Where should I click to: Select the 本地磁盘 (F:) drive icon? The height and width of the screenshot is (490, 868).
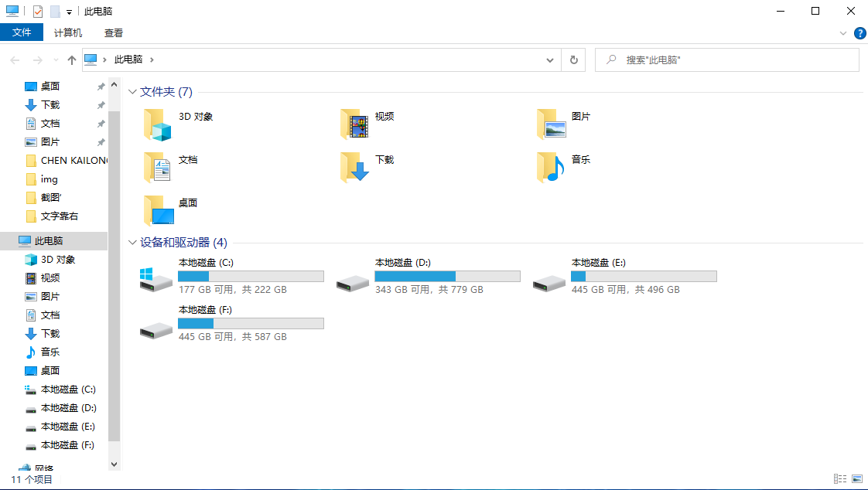tap(156, 327)
